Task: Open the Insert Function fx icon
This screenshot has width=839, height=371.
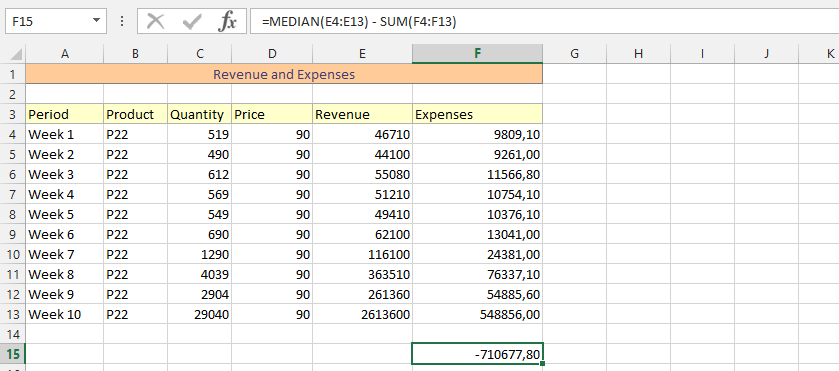Action: 227,21
